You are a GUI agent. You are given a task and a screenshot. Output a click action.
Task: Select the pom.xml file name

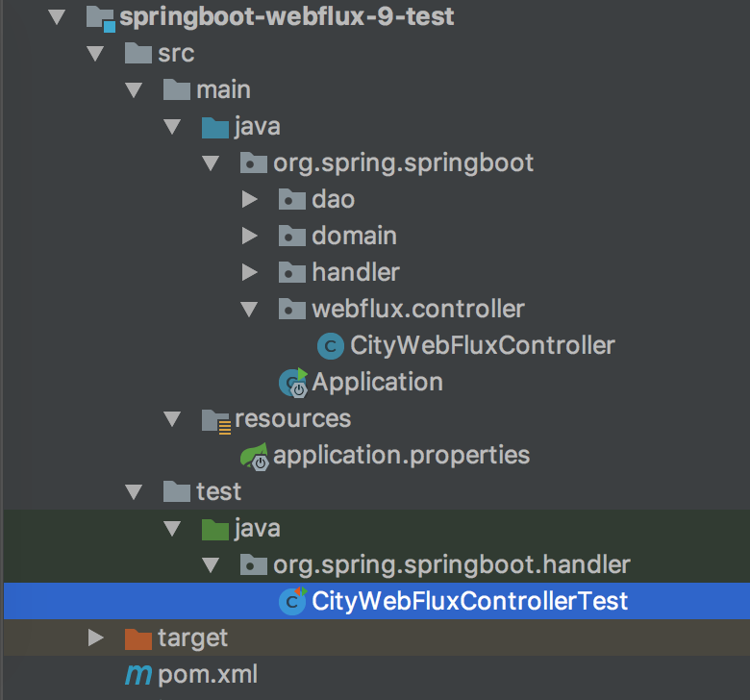(x=208, y=675)
